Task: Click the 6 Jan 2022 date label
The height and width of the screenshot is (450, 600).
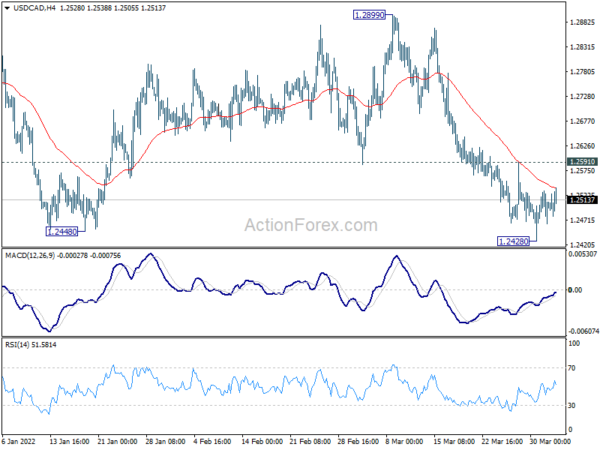Action: click(19, 441)
